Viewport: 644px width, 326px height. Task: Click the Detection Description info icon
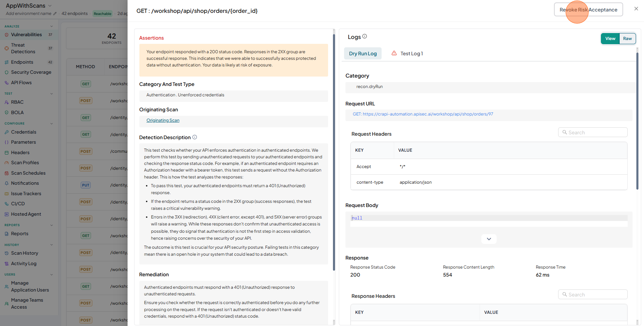point(195,137)
